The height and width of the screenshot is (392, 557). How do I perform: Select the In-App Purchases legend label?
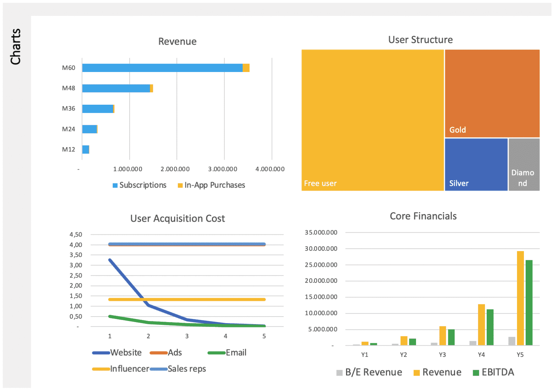[x=215, y=185]
